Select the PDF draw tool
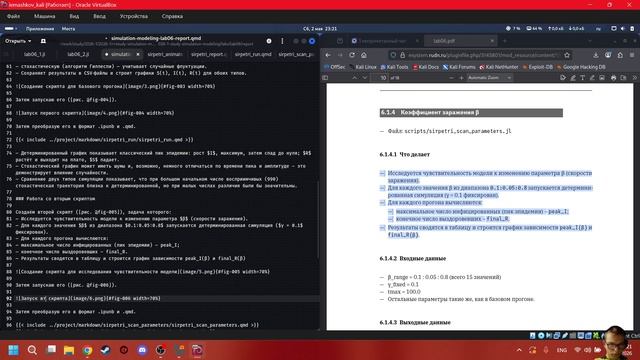This screenshot has height=360, width=640. pyautogui.click(x=592, y=78)
